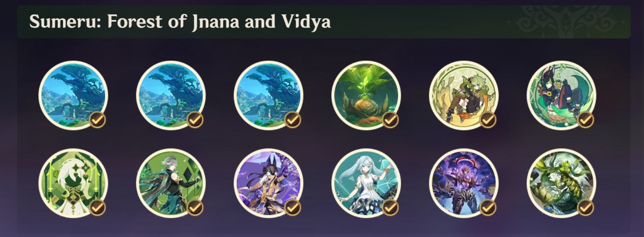Toggle checkmark on the Collei portrait
644x237 pixels.
(488, 119)
